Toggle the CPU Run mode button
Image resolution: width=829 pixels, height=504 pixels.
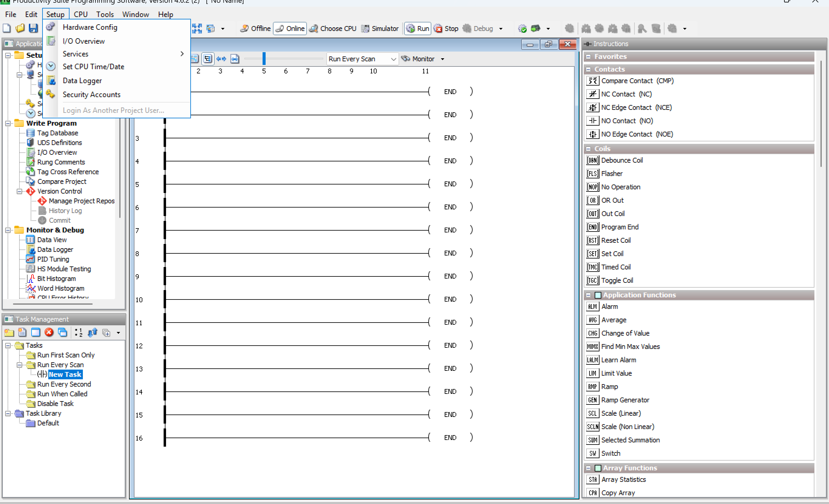pyautogui.click(x=417, y=29)
